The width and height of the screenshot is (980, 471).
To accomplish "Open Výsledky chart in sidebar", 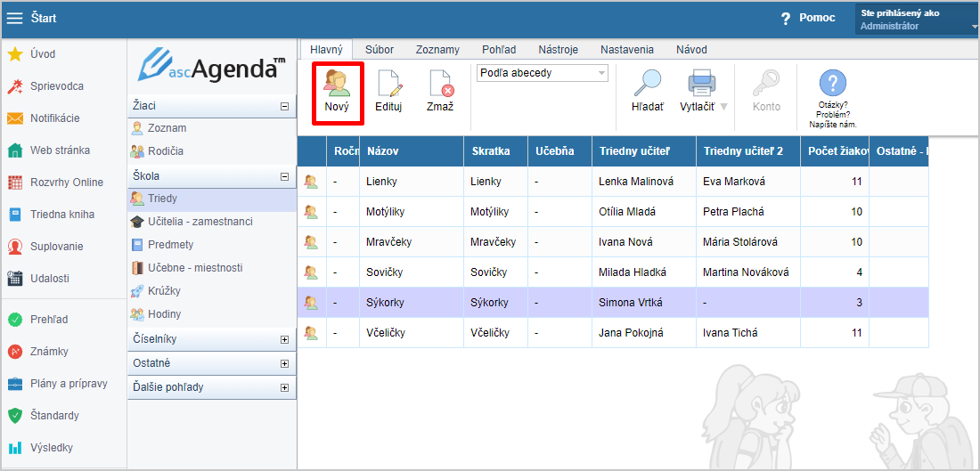I will [52, 447].
